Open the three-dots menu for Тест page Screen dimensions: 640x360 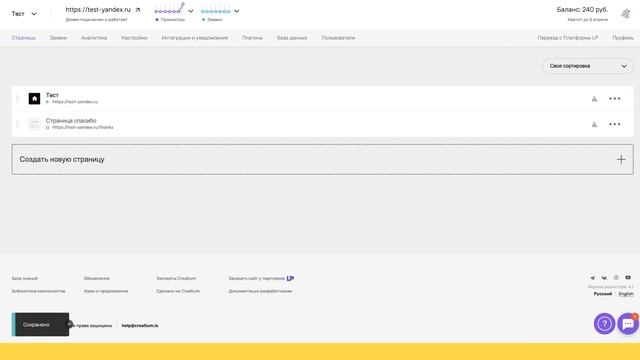(615, 98)
